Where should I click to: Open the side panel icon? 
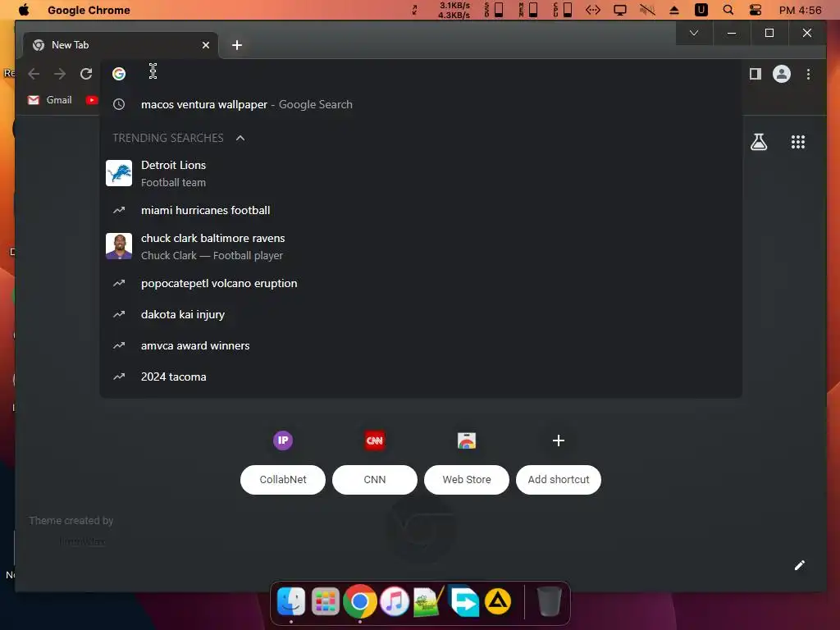pos(756,74)
